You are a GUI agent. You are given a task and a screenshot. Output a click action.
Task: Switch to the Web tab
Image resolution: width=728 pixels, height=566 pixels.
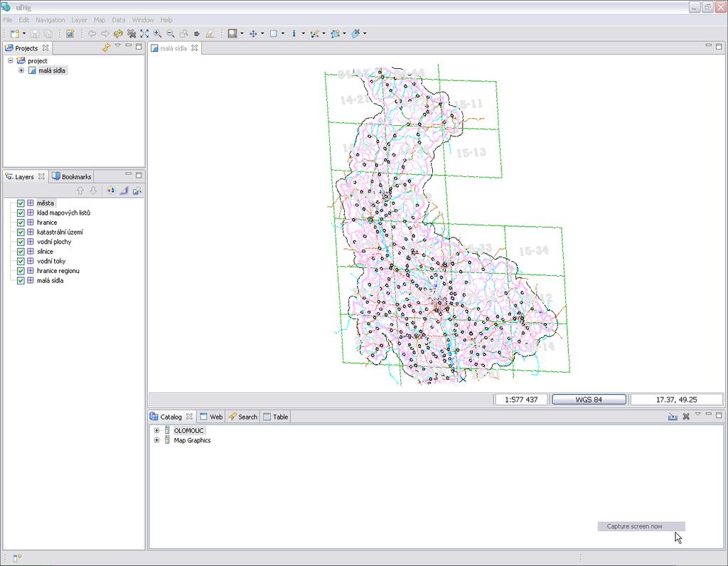[x=211, y=417]
